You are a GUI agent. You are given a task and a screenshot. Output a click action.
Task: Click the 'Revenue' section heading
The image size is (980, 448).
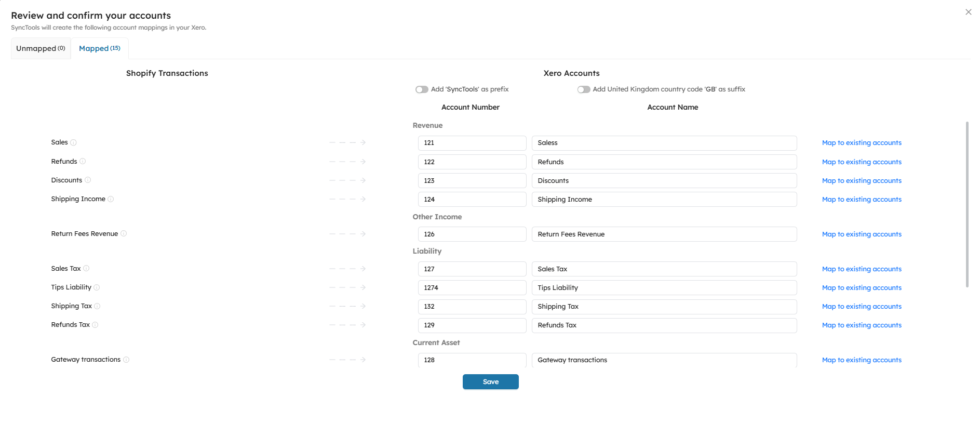pyautogui.click(x=427, y=125)
